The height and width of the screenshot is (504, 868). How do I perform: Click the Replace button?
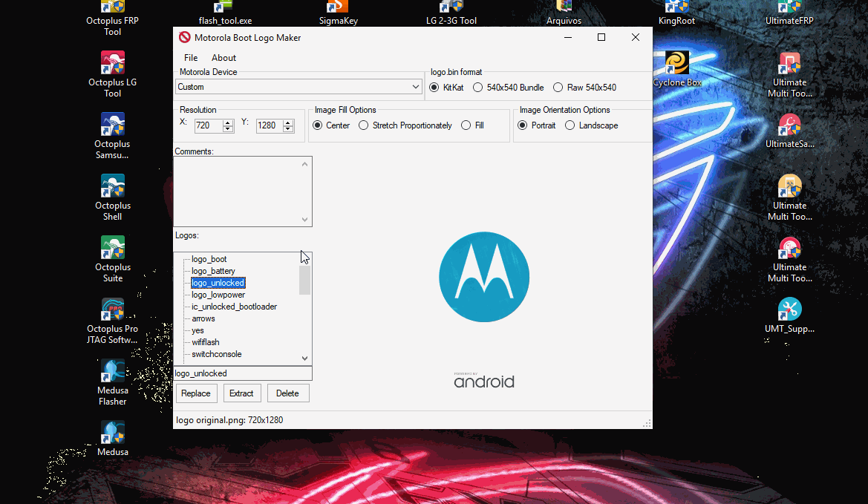coord(196,393)
